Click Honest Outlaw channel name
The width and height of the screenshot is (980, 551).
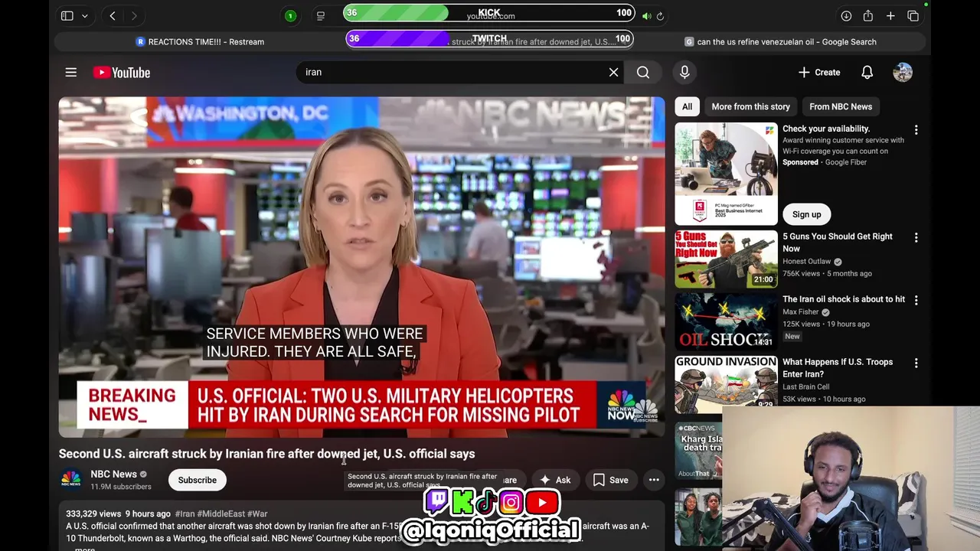pyautogui.click(x=806, y=262)
